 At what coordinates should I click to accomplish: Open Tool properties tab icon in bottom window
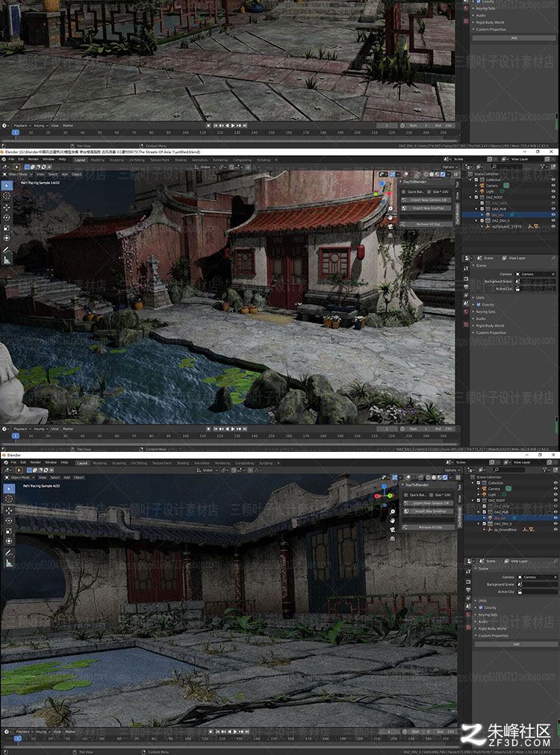click(x=468, y=571)
